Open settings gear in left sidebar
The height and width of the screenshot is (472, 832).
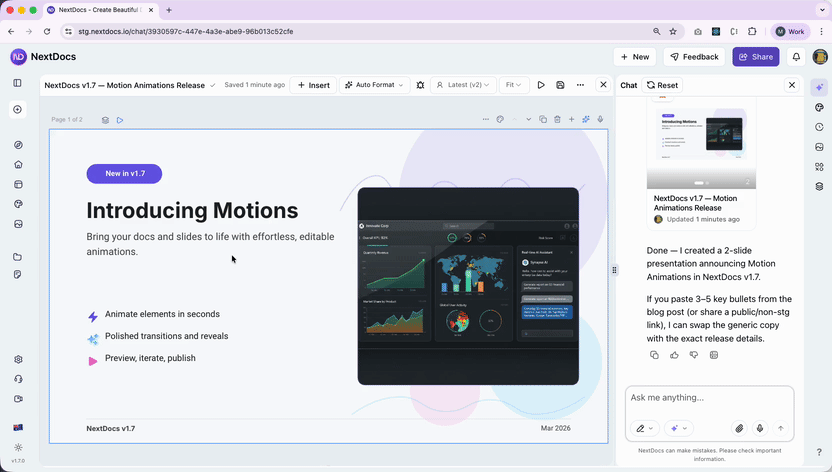click(x=18, y=360)
